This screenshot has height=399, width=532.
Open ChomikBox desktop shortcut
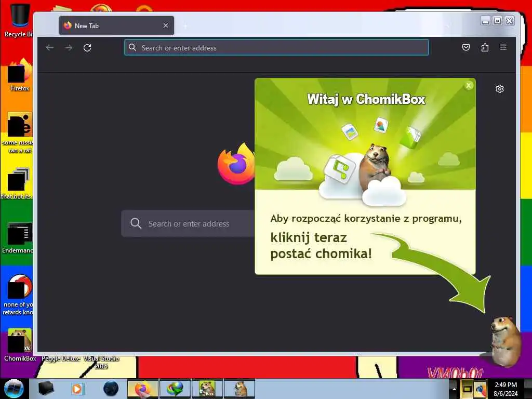[20, 344]
